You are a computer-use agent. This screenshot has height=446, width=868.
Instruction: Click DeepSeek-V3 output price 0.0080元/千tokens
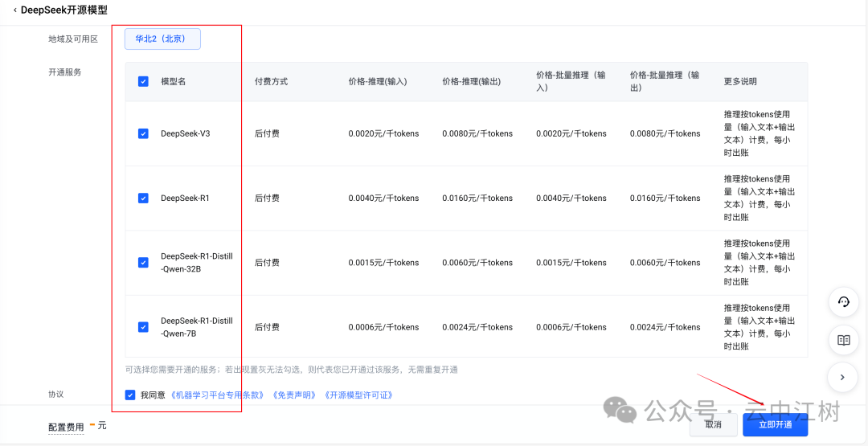(x=477, y=133)
